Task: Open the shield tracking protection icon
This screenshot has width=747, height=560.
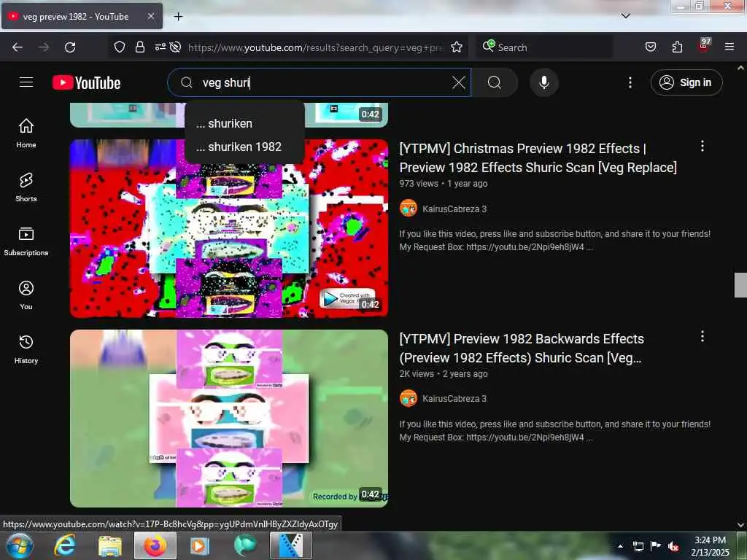Action: pyautogui.click(x=119, y=47)
